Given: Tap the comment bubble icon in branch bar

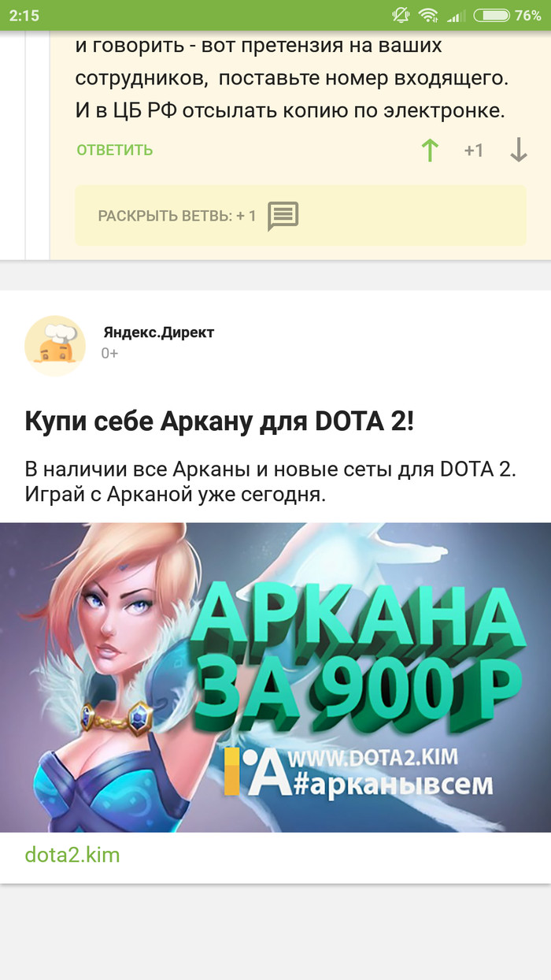Looking at the screenshot, I should [283, 216].
